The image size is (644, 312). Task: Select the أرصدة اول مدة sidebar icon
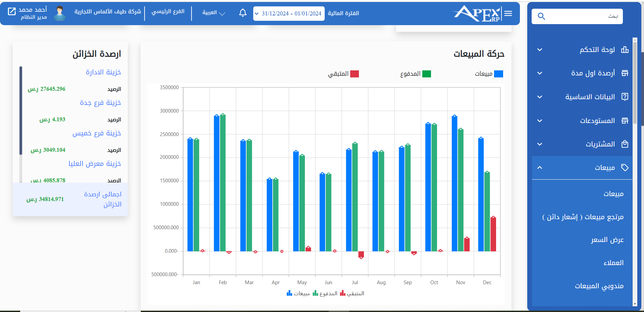[625, 73]
